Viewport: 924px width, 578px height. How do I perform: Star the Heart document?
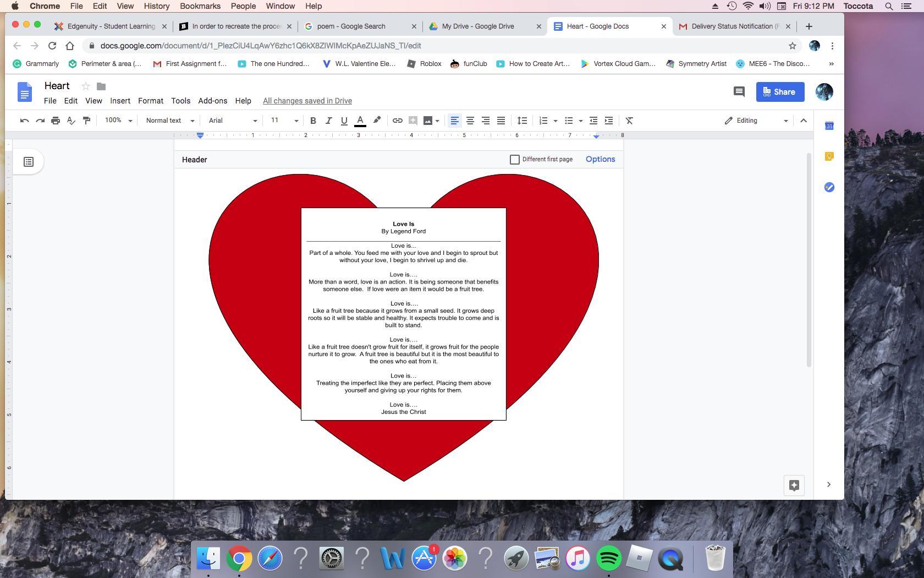click(x=85, y=86)
